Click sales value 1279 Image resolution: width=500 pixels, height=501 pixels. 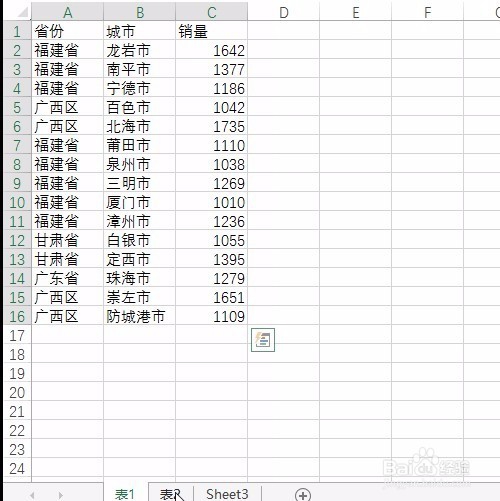212,278
